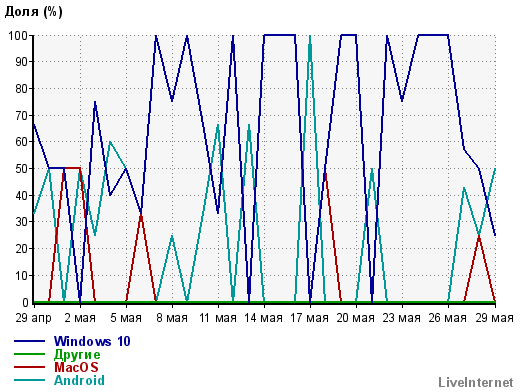Click the 50 value on the Y axis

[x=22, y=169]
